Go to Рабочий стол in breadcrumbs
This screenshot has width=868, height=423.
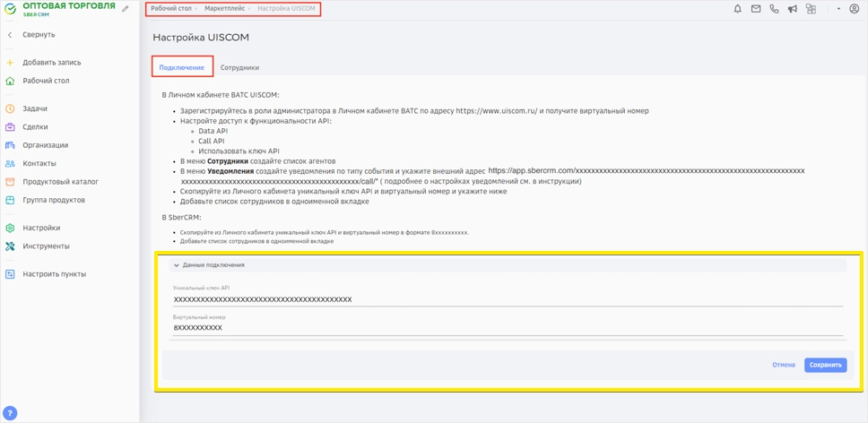171,9
